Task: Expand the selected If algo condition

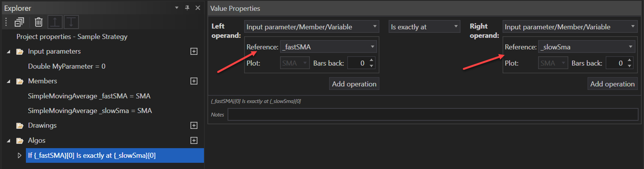Action: 19,156
